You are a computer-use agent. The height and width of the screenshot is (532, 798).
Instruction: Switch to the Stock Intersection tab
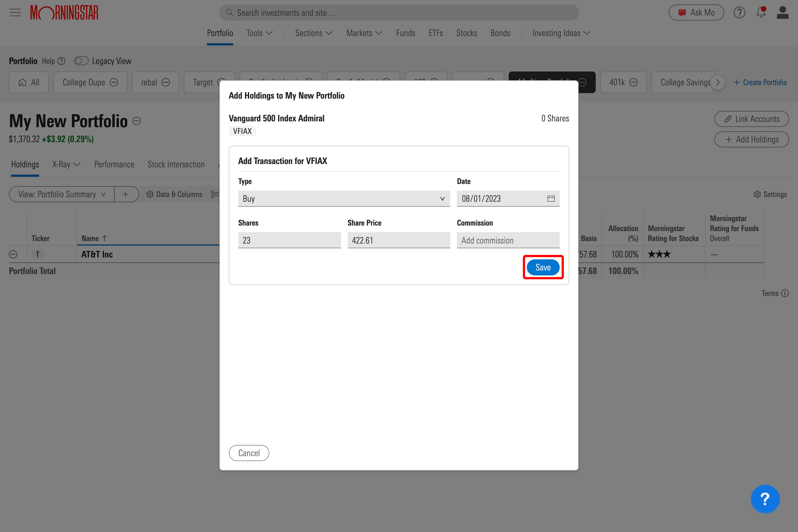(x=176, y=165)
